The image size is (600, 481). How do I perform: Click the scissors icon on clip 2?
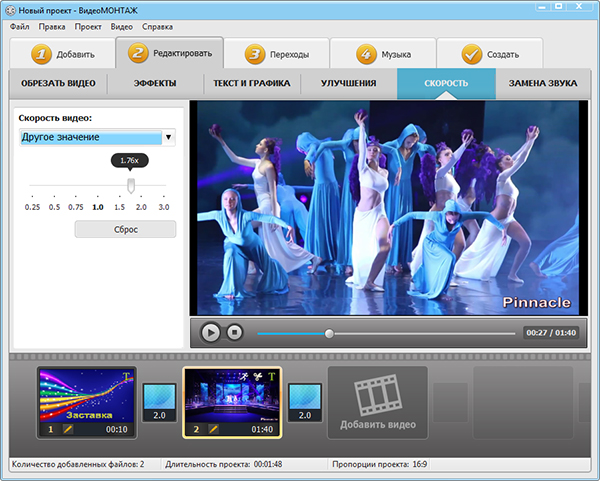(x=258, y=377)
